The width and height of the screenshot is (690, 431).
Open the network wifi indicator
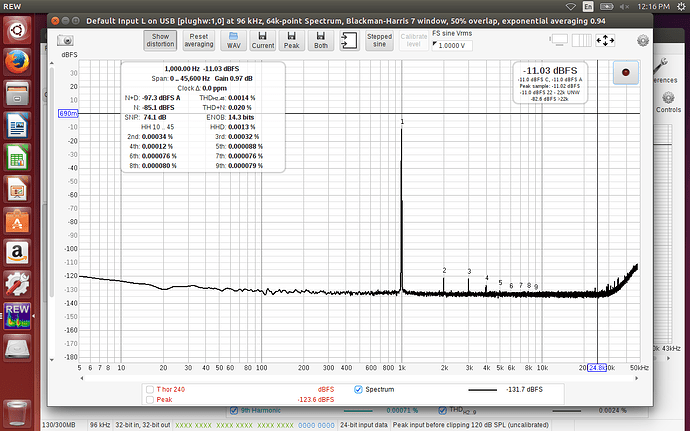[x=571, y=7]
